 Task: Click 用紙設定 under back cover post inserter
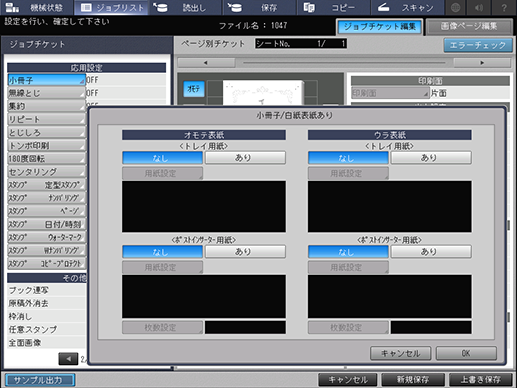pos(348,267)
